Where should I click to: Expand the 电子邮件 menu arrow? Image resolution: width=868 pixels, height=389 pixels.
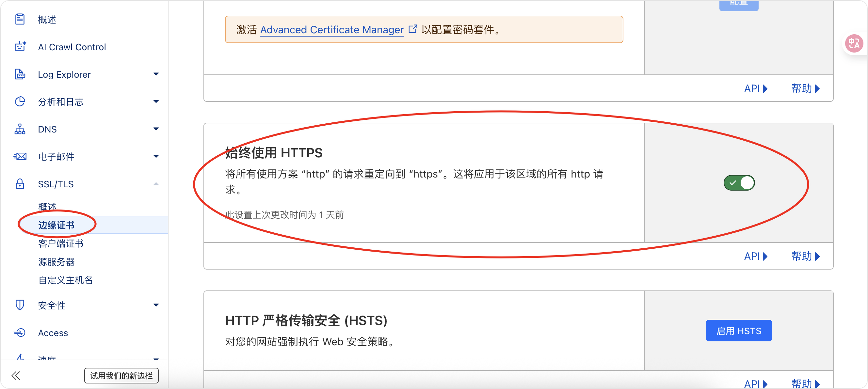(156, 156)
